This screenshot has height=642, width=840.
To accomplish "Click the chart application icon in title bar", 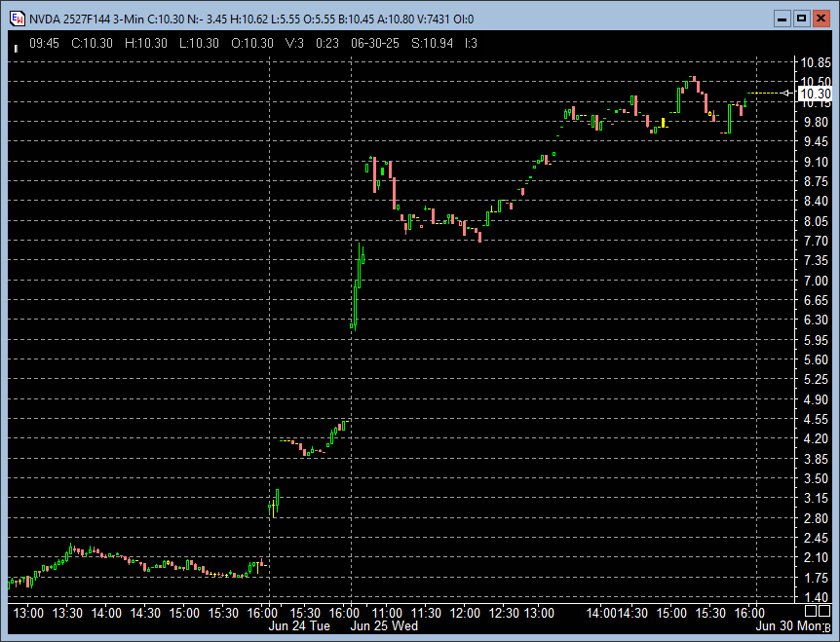I will click(18, 19).
